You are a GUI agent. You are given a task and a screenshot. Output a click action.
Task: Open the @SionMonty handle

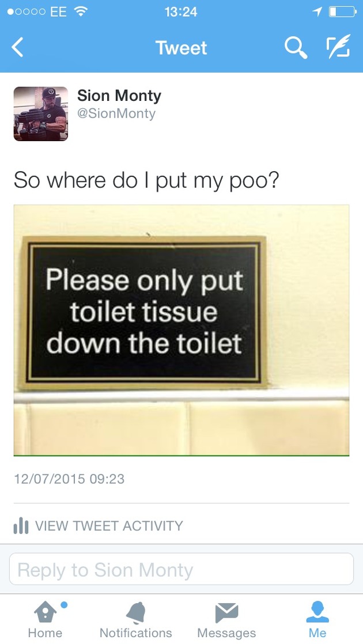tap(116, 113)
